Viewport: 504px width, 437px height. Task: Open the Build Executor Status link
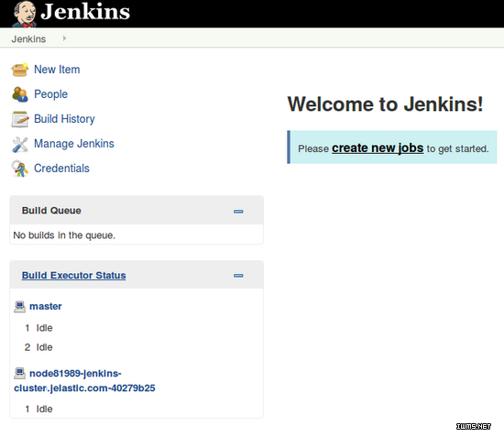click(x=73, y=276)
